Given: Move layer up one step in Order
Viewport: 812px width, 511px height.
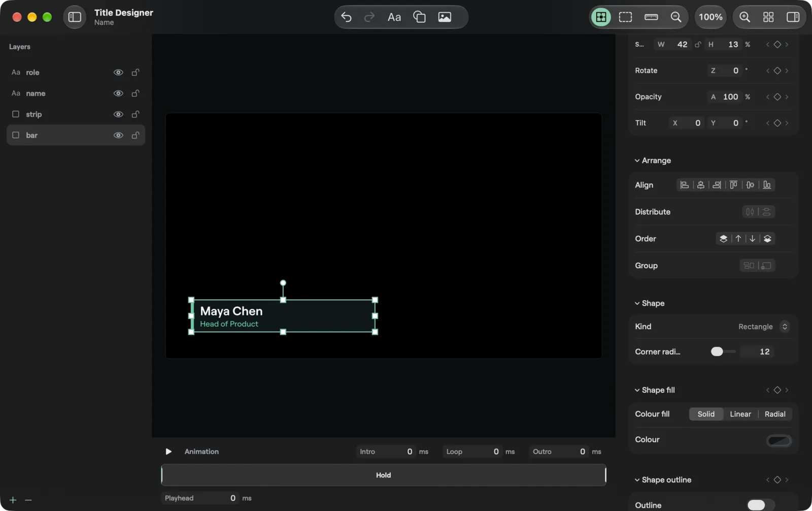Looking at the screenshot, I should [x=738, y=239].
